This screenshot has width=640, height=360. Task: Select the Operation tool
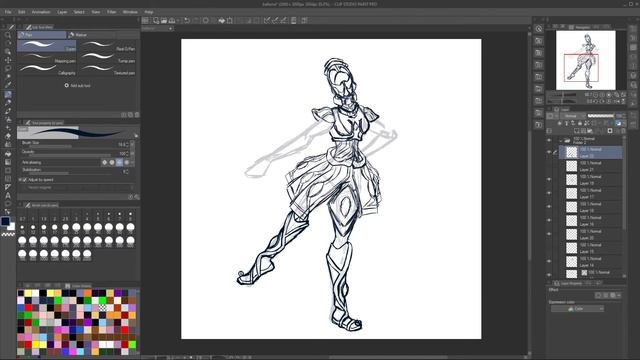(8, 52)
